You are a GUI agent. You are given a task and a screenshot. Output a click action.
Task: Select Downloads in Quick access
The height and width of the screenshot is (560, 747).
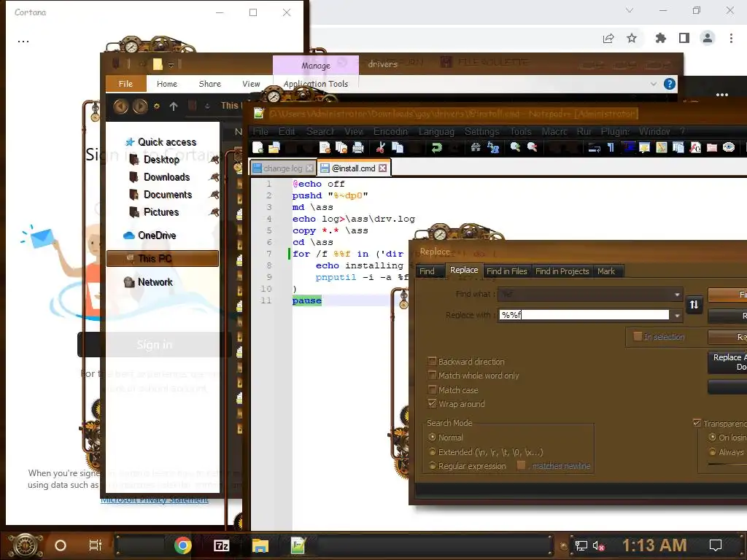click(167, 177)
